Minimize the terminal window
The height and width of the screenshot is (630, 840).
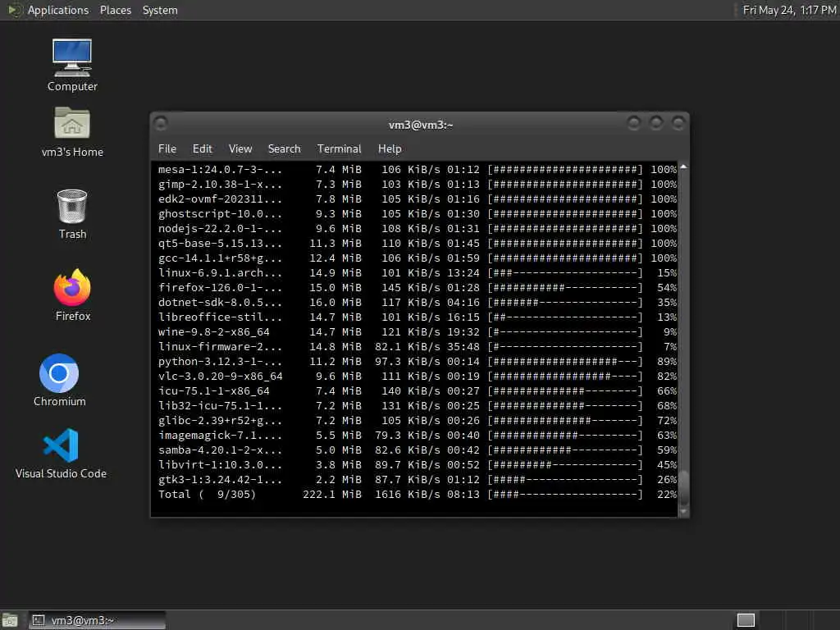[634, 124]
